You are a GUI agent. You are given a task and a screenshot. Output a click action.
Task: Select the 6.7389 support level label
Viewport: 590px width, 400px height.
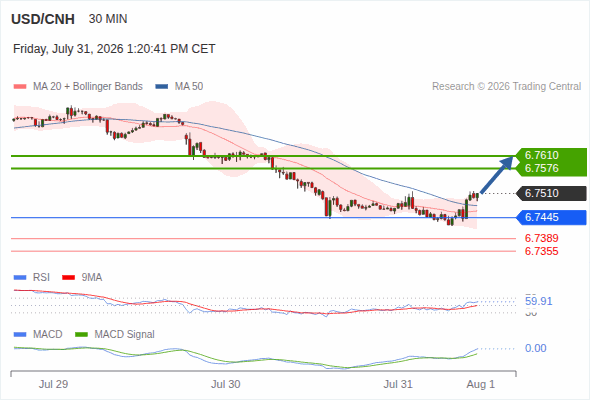coord(541,238)
